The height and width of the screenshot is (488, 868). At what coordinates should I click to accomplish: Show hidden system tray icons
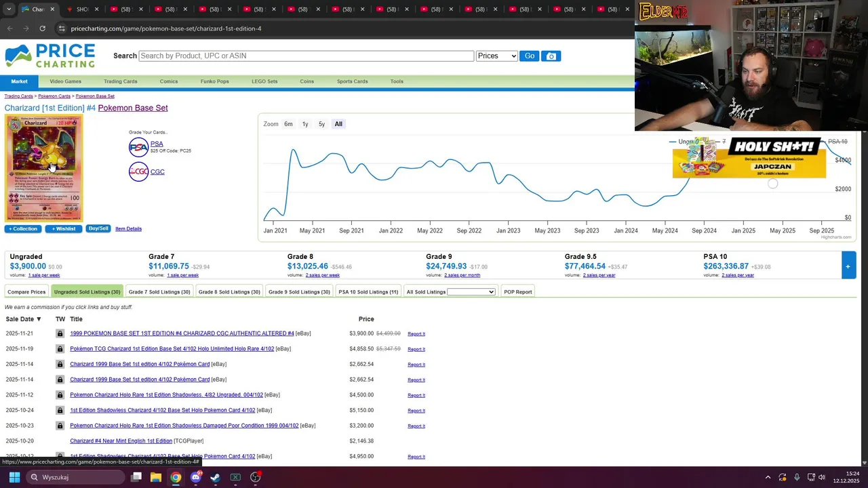pos(768,477)
